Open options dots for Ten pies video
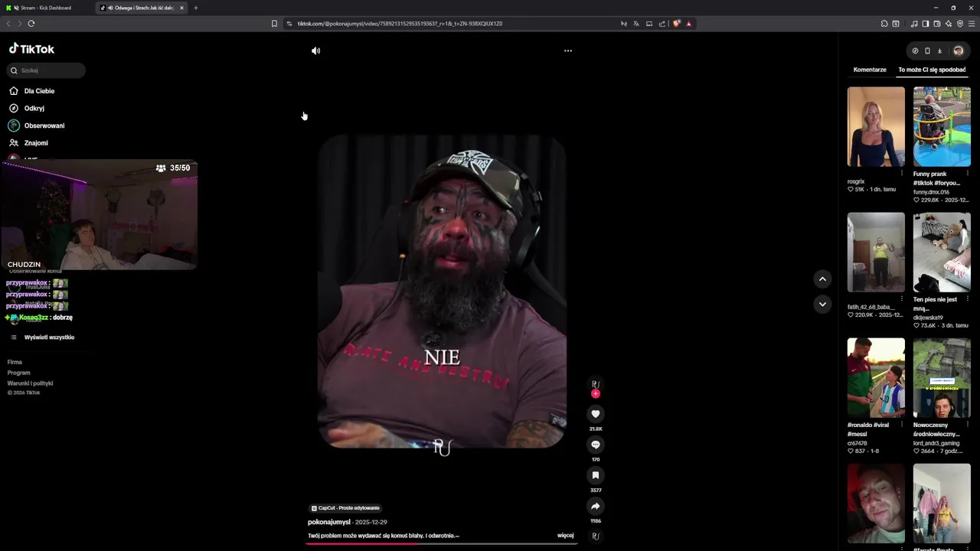The image size is (980, 551). [967, 299]
